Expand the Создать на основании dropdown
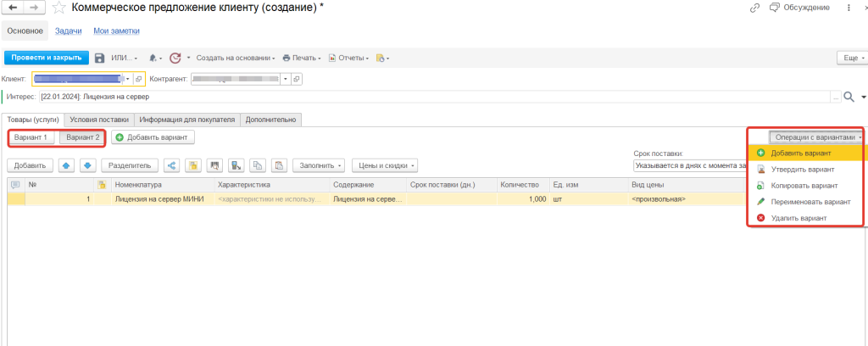 [236, 58]
